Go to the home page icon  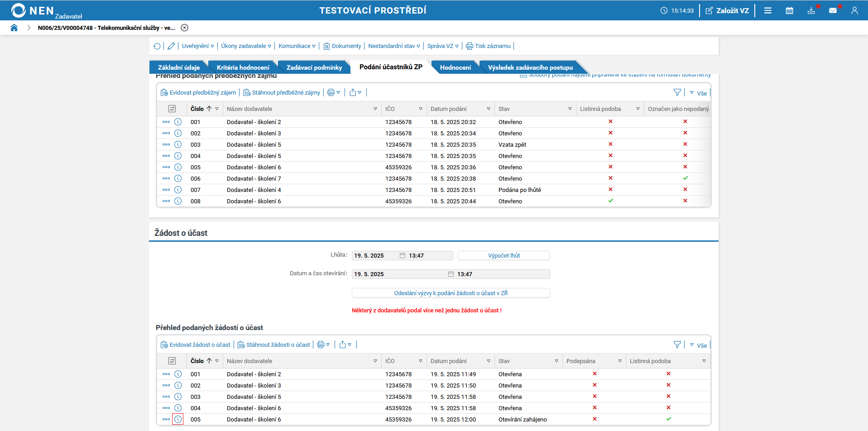[14, 28]
